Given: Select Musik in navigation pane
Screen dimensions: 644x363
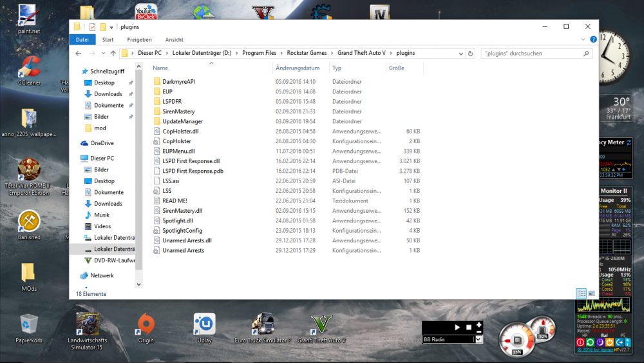Looking at the screenshot, I should click(x=102, y=215).
